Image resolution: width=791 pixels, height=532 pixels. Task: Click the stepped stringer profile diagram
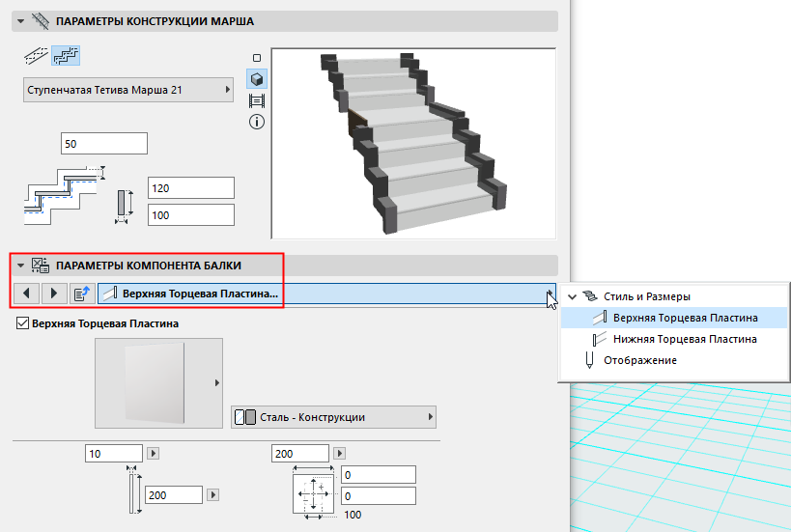[65, 196]
